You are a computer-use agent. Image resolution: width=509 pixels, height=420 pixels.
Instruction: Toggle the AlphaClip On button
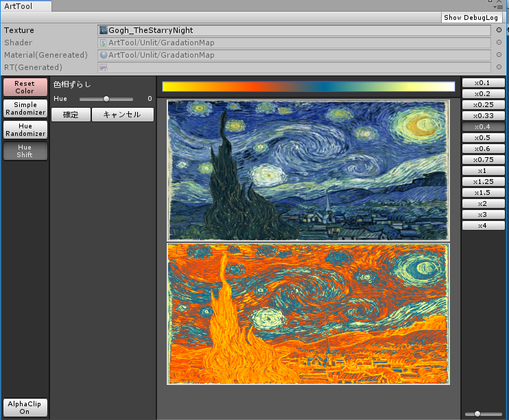[25, 408]
